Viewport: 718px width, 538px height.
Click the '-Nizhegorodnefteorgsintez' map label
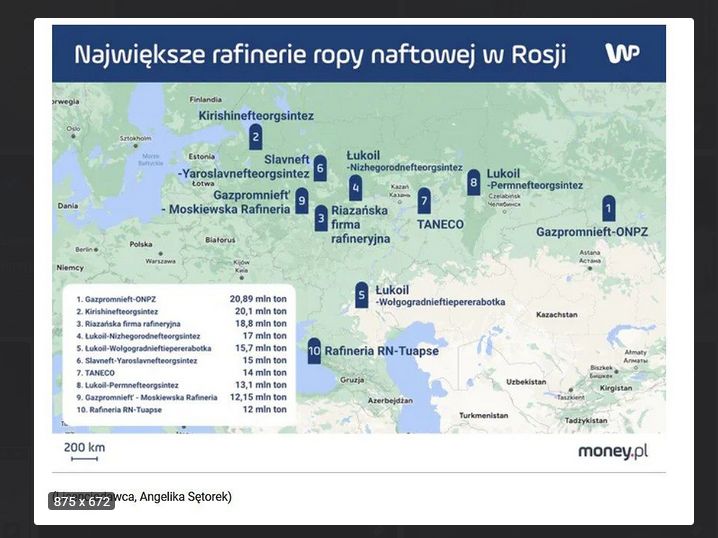pos(405,168)
